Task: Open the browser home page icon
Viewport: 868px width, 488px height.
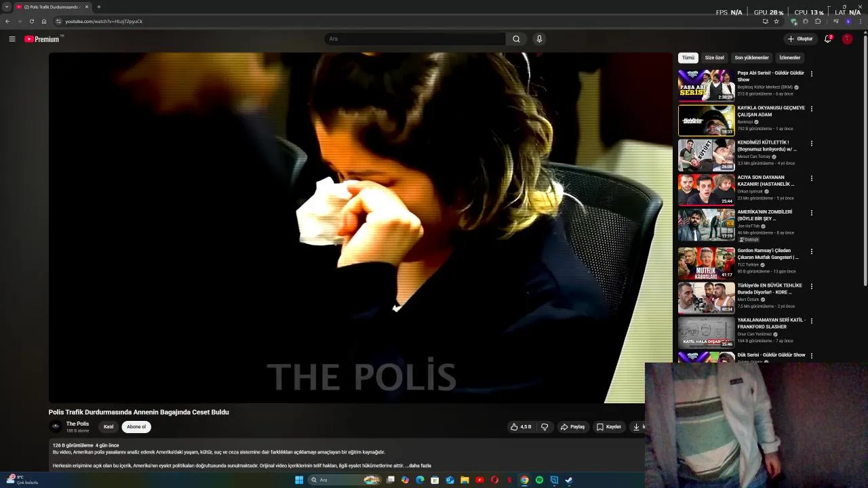Action: point(44,21)
